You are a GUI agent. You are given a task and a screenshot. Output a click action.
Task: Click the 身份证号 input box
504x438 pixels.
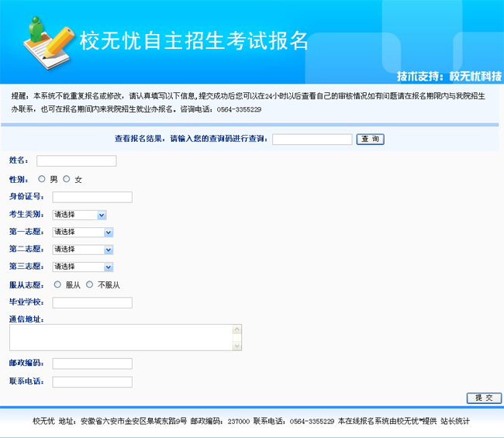pyautogui.click(x=92, y=198)
